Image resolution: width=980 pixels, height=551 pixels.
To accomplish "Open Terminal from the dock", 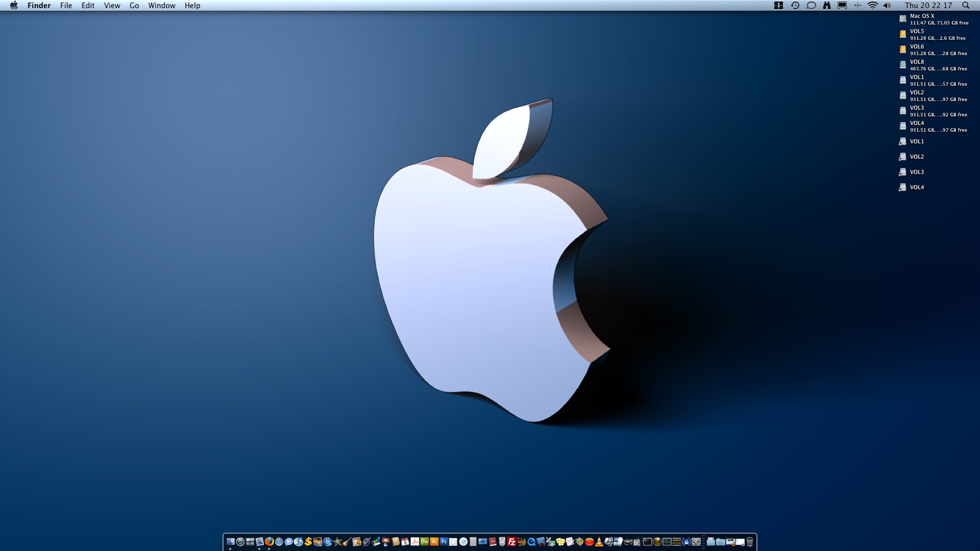I will [x=648, y=542].
